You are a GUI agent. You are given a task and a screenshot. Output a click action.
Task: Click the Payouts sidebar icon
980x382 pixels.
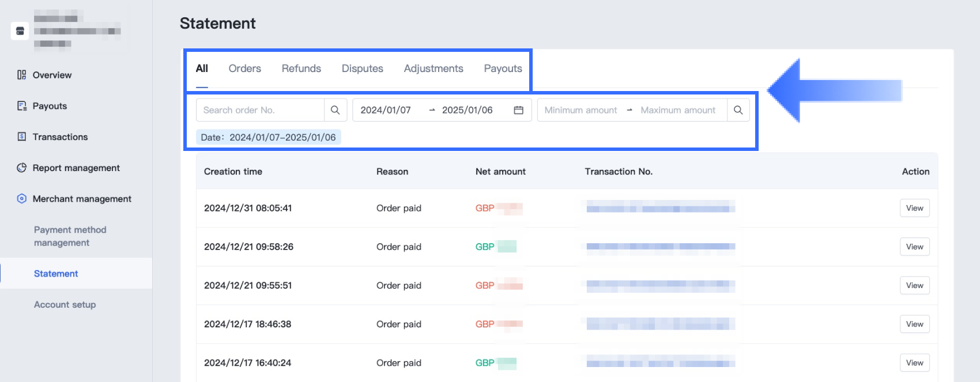[x=22, y=106]
